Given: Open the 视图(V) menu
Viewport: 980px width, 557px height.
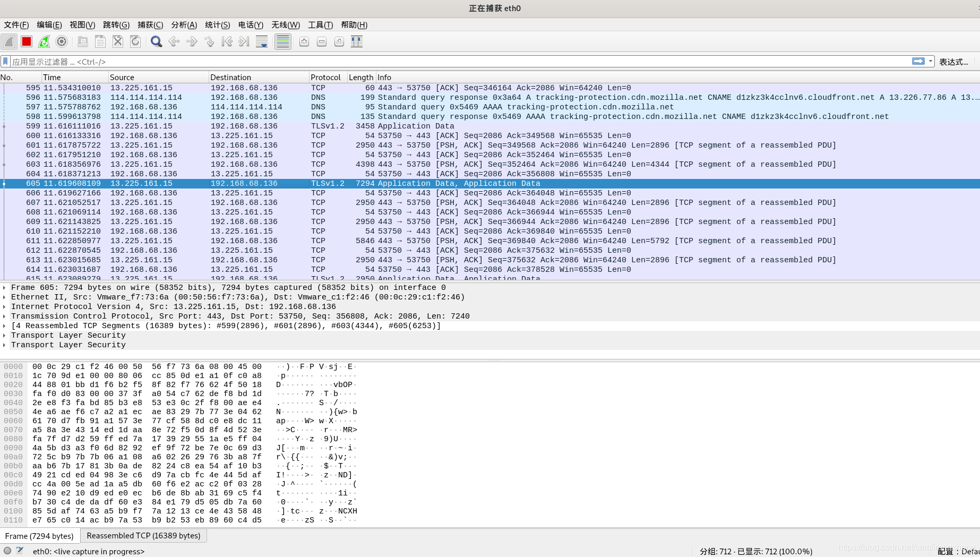Looking at the screenshot, I should click(82, 25).
